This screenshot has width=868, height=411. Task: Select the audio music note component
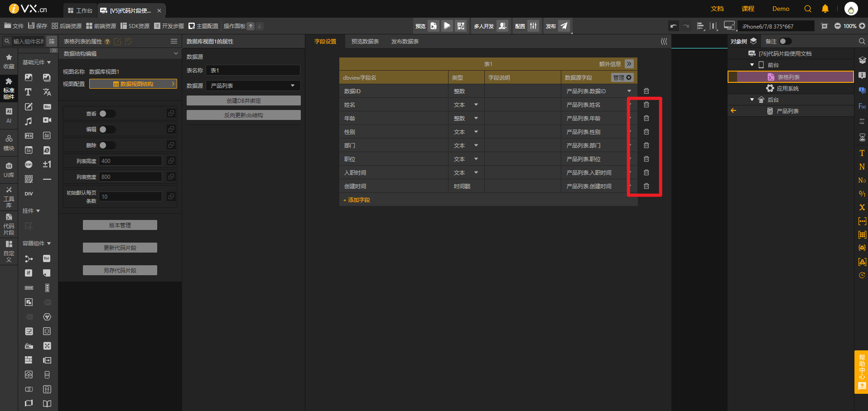[28, 121]
